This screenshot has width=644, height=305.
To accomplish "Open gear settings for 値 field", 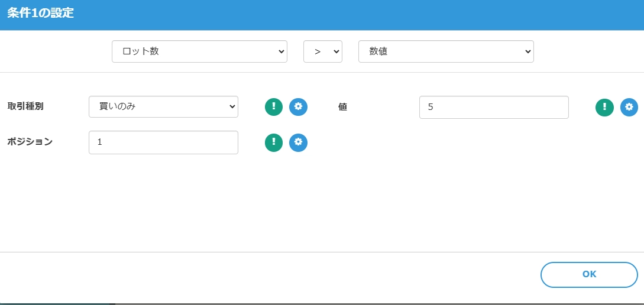I will click(x=629, y=107).
